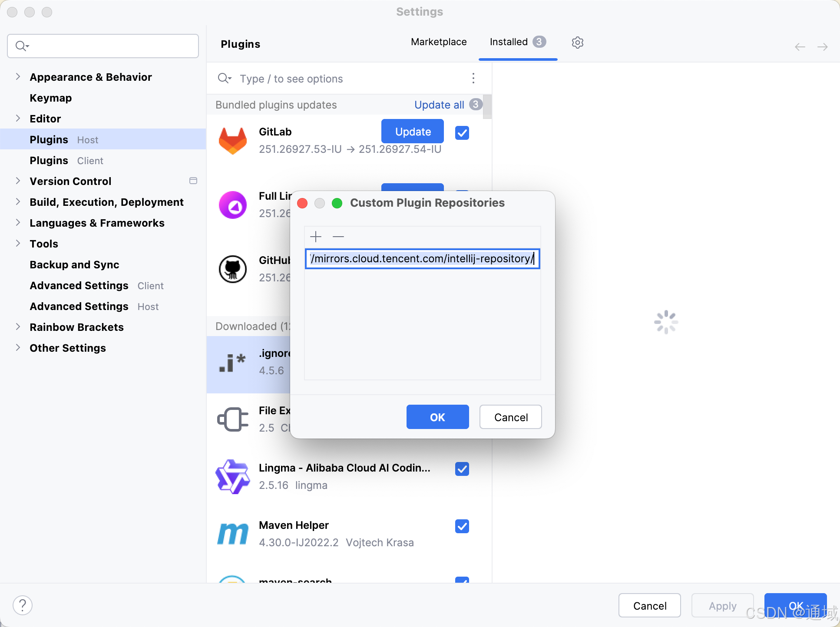Open the plugins gear settings icon
The height and width of the screenshot is (627, 840).
click(577, 43)
